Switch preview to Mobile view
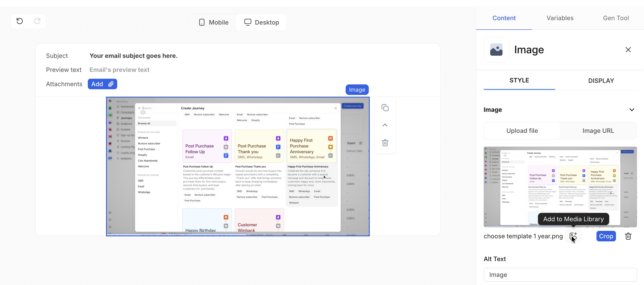Image resolution: width=644 pixels, height=285 pixels. click(x=214, y=22)
